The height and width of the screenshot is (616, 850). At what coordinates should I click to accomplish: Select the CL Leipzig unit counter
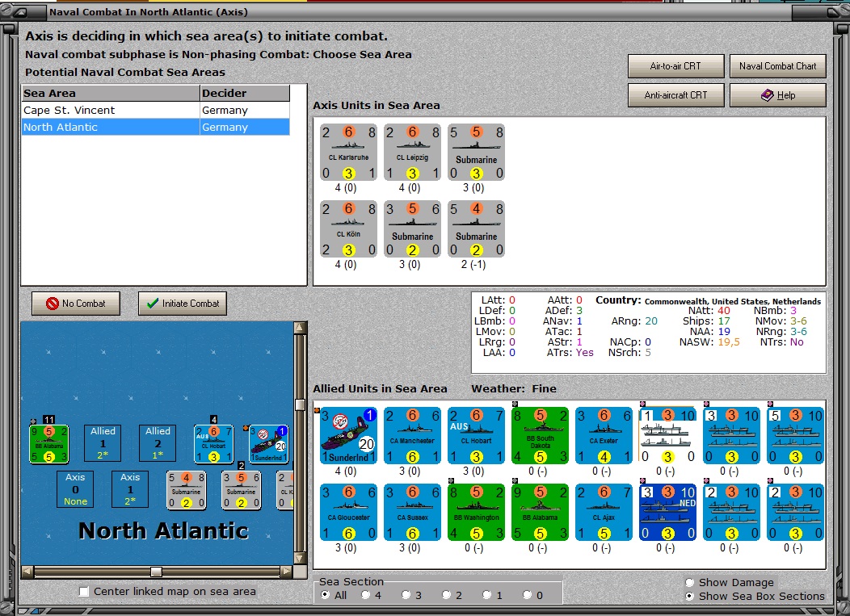coord(413,153)
